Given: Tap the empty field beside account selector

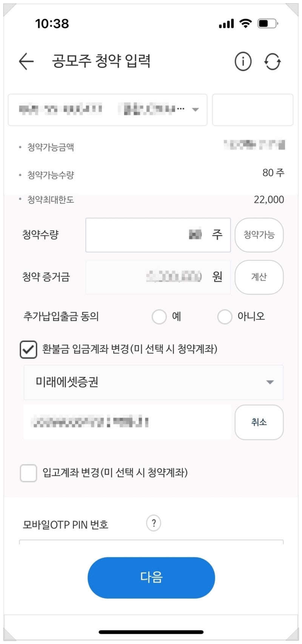Looking at the screenshot, I should (253, 110).
